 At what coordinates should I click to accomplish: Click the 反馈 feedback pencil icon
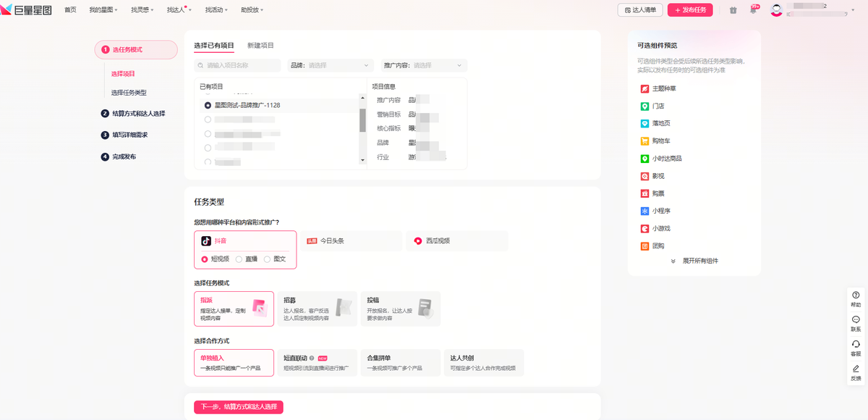856,369
